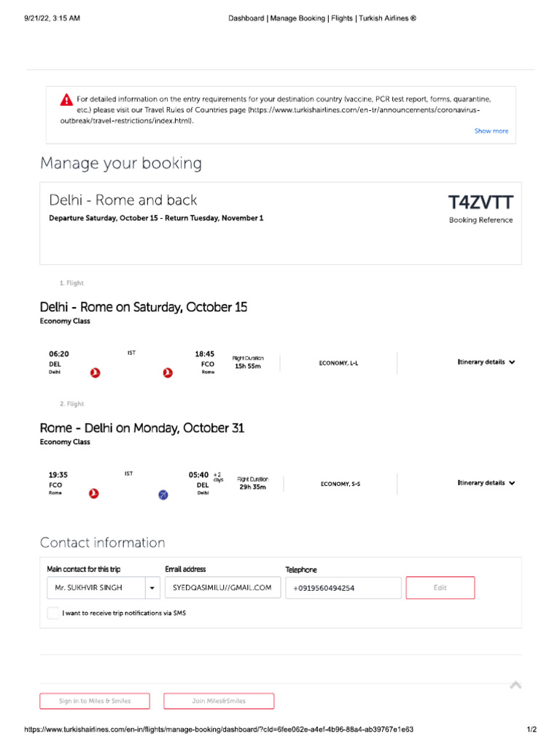The height and width of the screenshot is (747, 560).
Task: Click the ECONOMY, L-L fare label
Action: 338,363
